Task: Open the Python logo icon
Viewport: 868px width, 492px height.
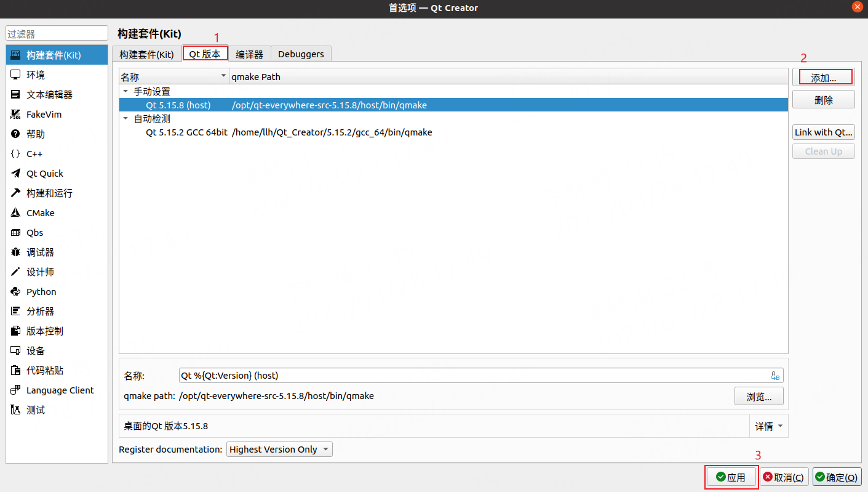Action: 16,292
